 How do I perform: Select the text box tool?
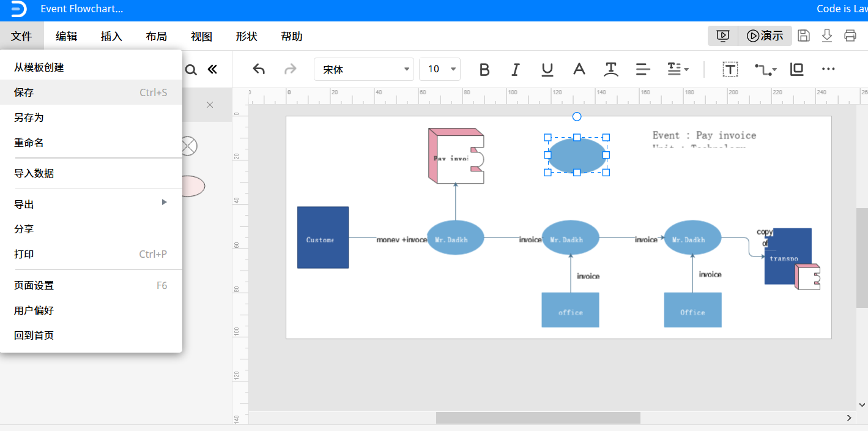click(730, 69)
